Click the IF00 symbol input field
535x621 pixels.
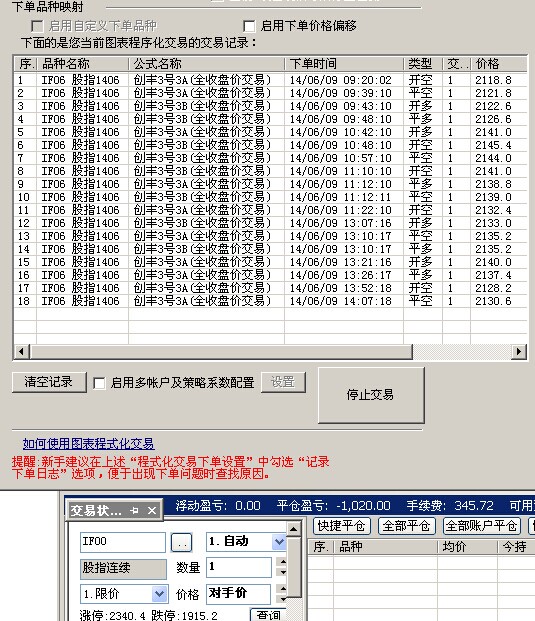click(x=123, y=542)
